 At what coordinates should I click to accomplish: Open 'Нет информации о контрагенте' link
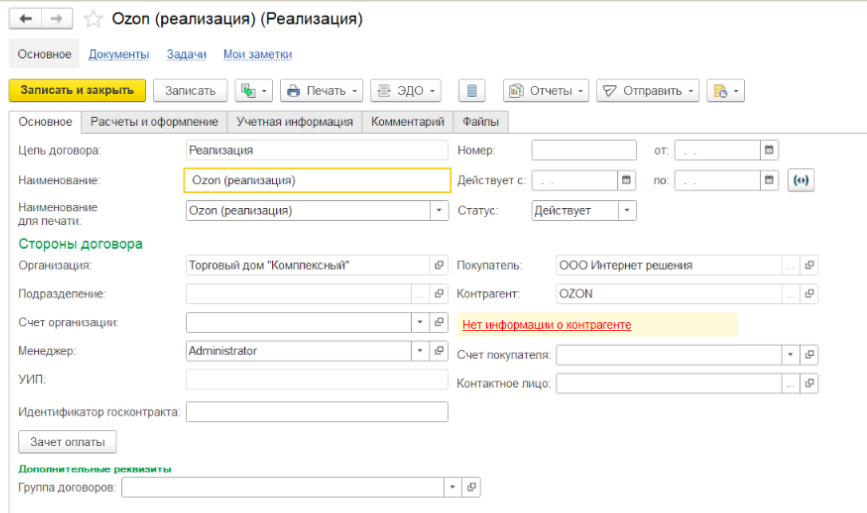[546, 324]
